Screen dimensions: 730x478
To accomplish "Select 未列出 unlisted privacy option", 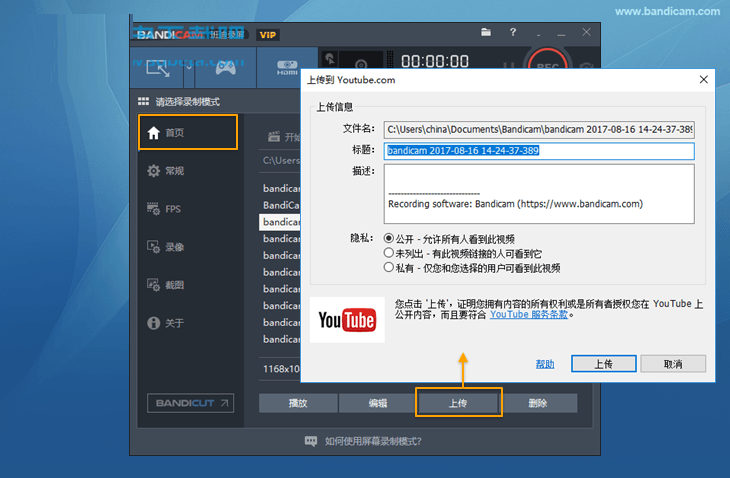I will (389, 253).
